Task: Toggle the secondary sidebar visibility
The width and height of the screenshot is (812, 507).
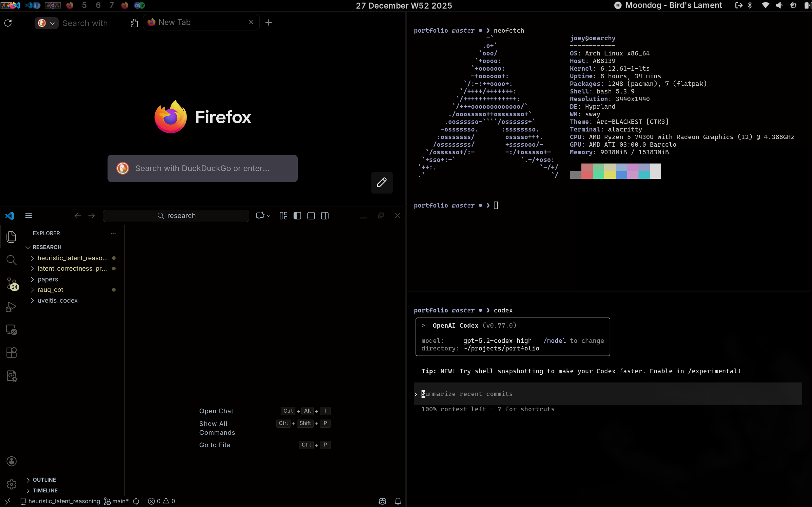Action: 324,215
